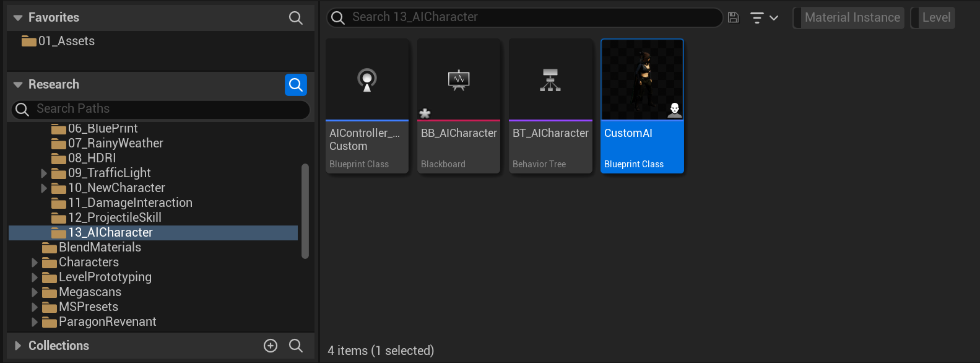Click the Search Paths input field
The width and height of the screenshot is (980, 363).
point(161,110)
